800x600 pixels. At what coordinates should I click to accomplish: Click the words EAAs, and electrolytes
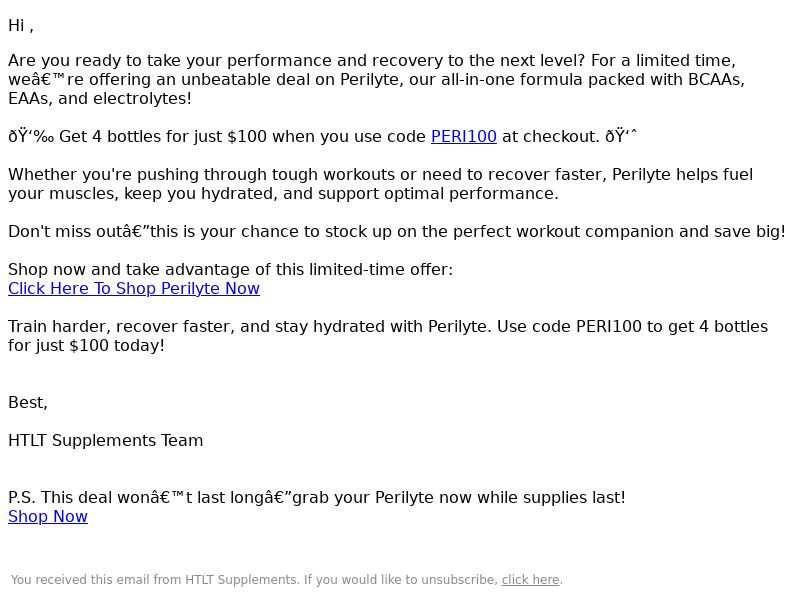click(x=100, y=98)
